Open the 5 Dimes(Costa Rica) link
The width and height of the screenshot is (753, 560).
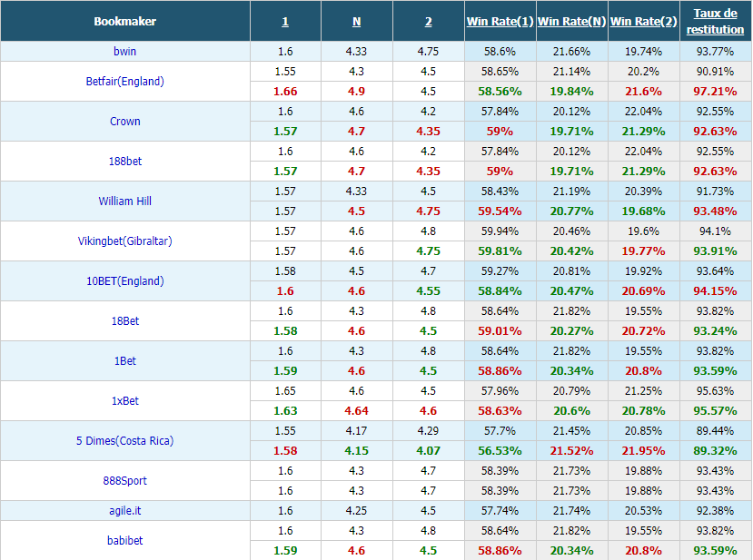pos(124,440)
